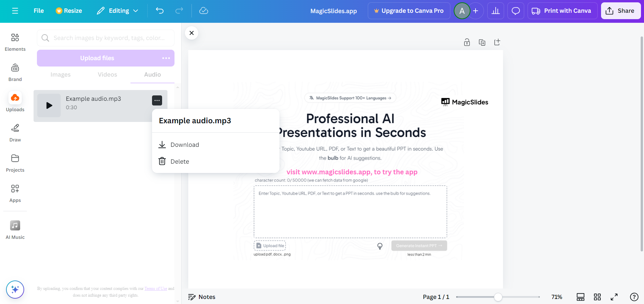Image resolution: width=644 pixels, height=304 pixels.
Task: Click the 71% zoom level
Action: click(x=557, y=297)
